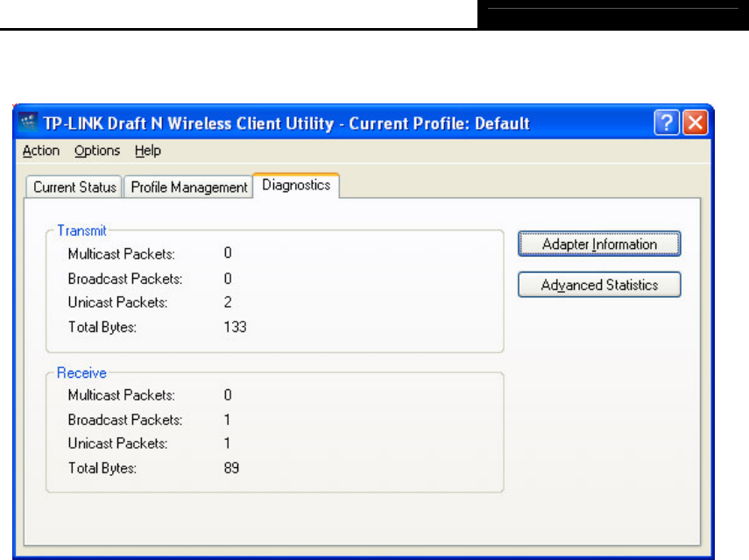Close the Wireless Client Utility window

pyautogui.click(x=696, y=123)
